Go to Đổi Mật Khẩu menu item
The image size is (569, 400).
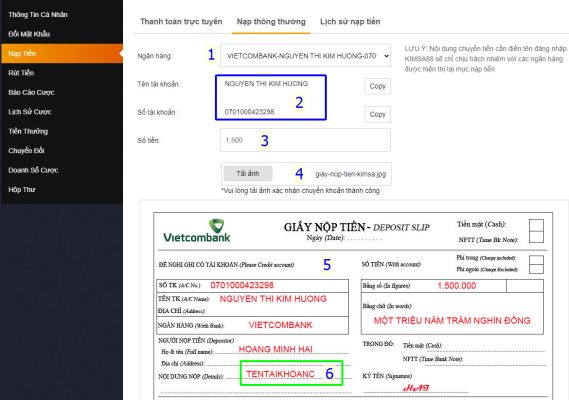pos(29,34)
